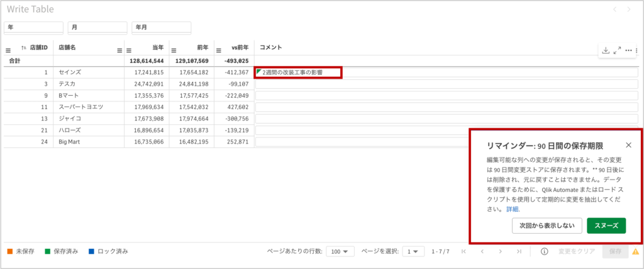Open the 店舗ID column menu
This screenshot has height=269, width=644.
(x=9, y=50)
